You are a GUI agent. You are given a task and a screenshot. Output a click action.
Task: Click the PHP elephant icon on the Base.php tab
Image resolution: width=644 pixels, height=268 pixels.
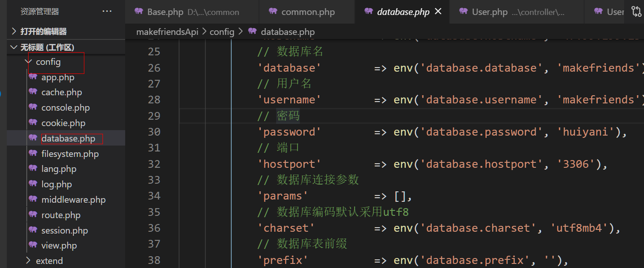click(x=139, y=11)
